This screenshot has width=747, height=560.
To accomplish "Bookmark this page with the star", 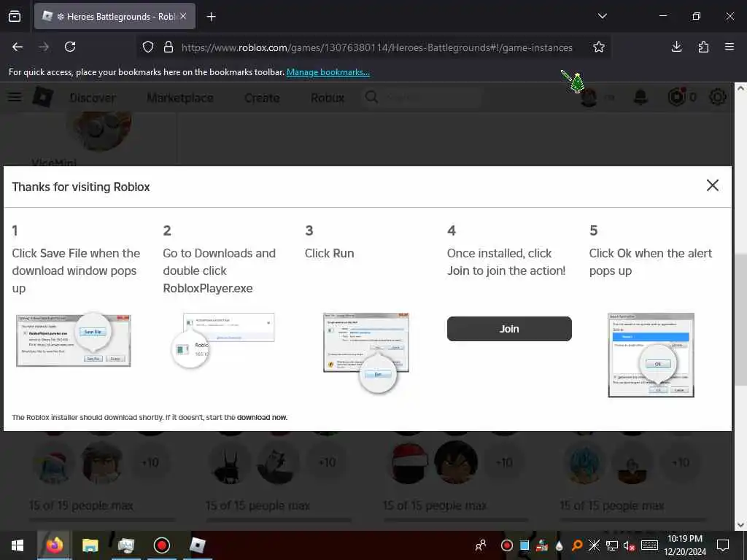I will [x=599, y=47].
